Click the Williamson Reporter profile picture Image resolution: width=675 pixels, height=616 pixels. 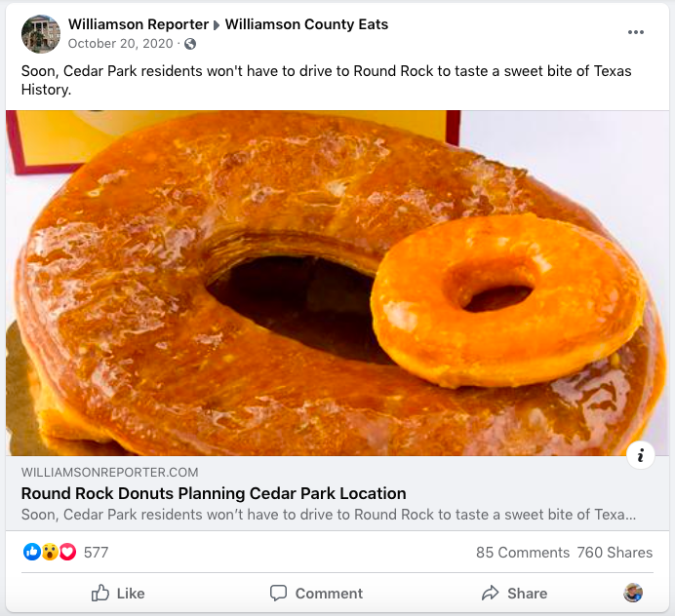tap(41, 34)
